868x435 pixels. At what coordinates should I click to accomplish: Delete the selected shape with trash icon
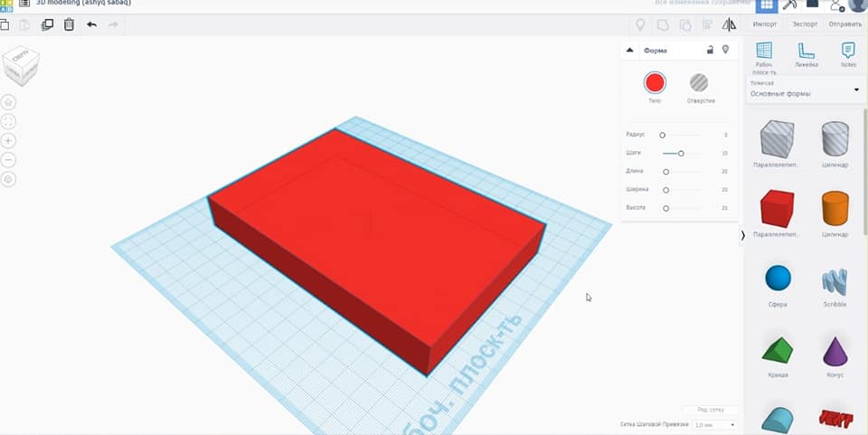click(69, 24)
